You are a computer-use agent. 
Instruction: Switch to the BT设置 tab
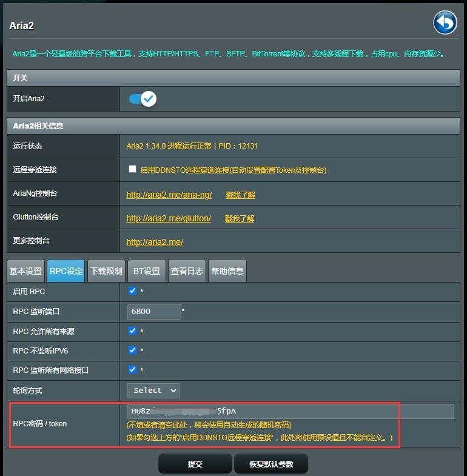point(147,271)
